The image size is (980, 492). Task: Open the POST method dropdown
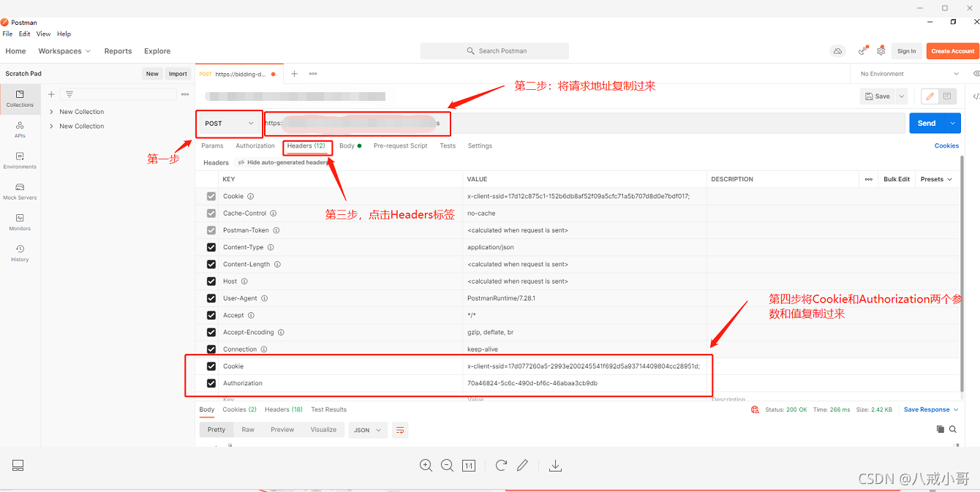pos(229,124)
